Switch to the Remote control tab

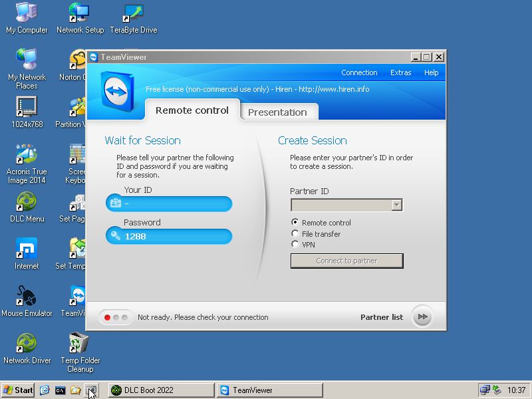[x=192, y=110]
